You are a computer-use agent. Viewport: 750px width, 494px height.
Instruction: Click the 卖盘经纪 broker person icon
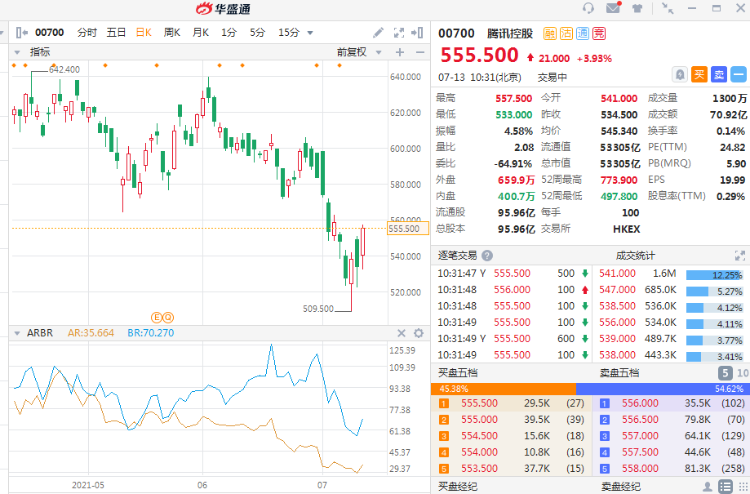tap(707, 487)
